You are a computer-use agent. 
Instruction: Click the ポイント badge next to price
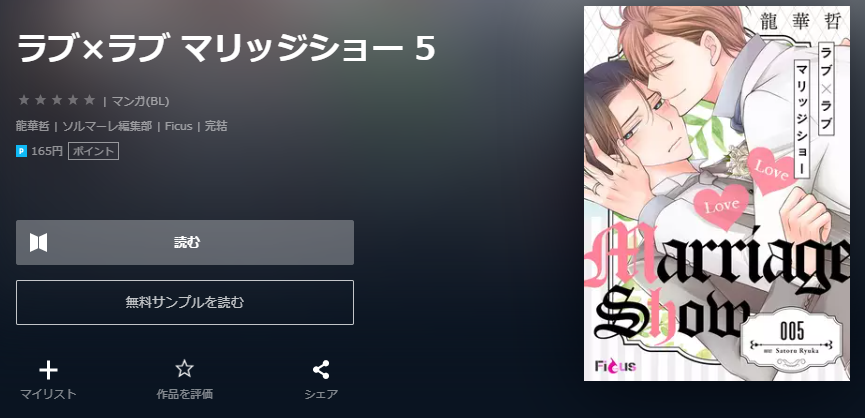[x=93, y=151]
